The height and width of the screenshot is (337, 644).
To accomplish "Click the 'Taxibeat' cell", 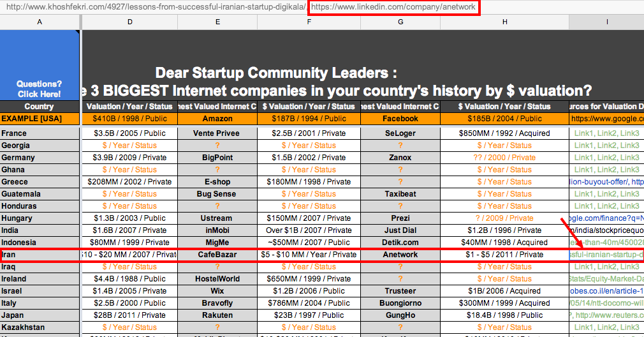I will [x=400, y=194].
